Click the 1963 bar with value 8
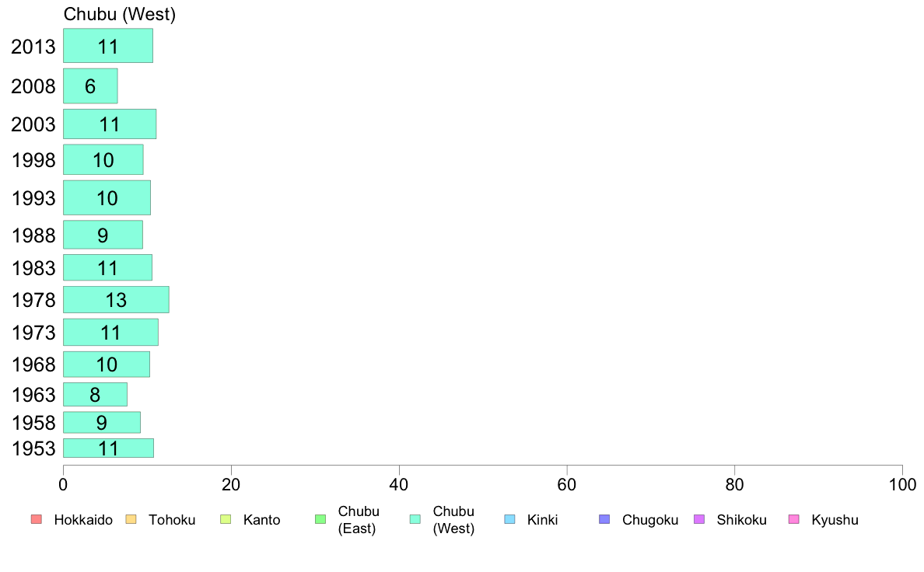 coord(96,395)
